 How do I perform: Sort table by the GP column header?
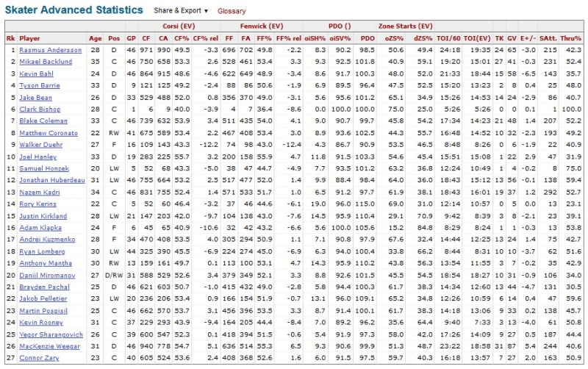click(x=132, y=38)
